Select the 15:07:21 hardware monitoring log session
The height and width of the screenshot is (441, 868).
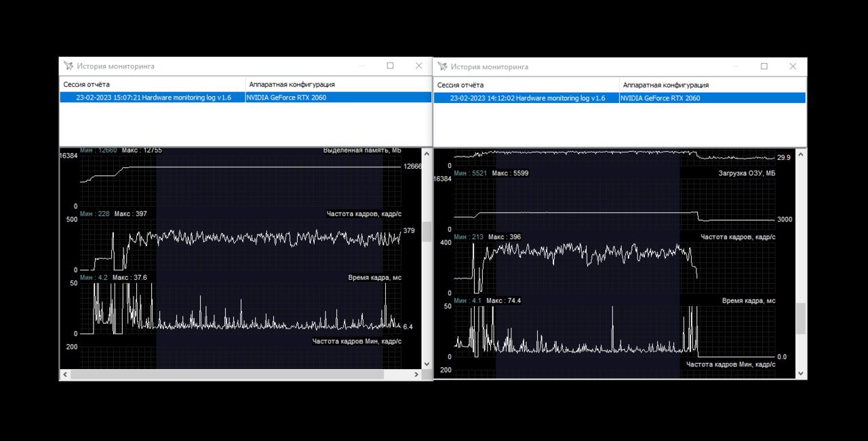[153, 98]
